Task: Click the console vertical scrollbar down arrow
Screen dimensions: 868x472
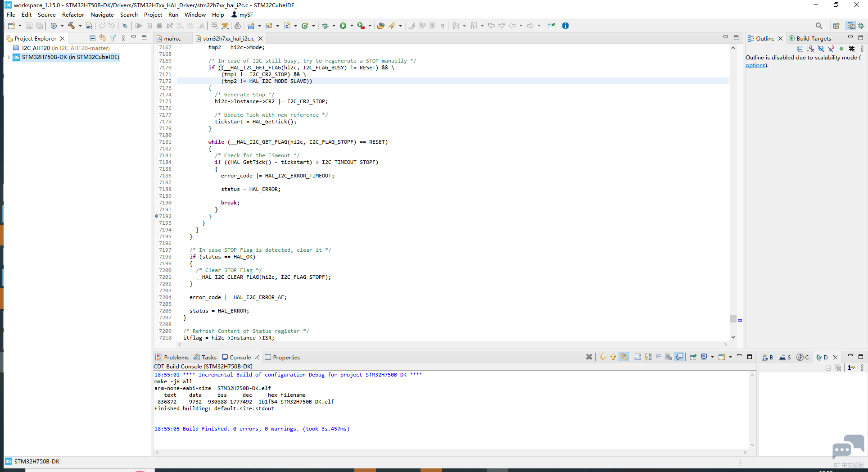Action: [x=752, y=445]
